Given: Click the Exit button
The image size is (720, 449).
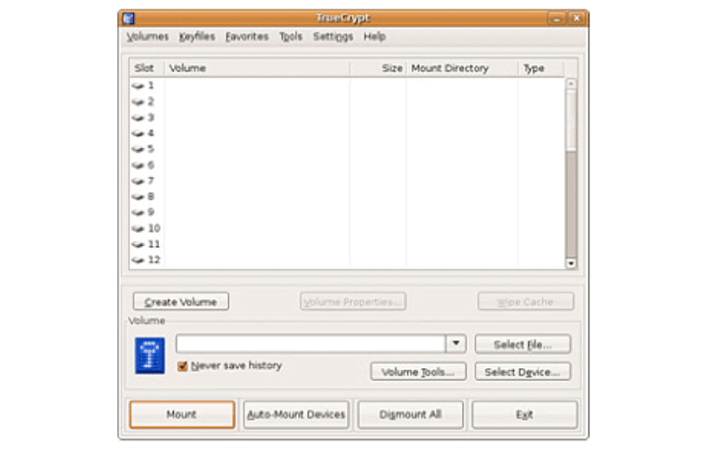Looking at the screenshot, I should [524, 415].
